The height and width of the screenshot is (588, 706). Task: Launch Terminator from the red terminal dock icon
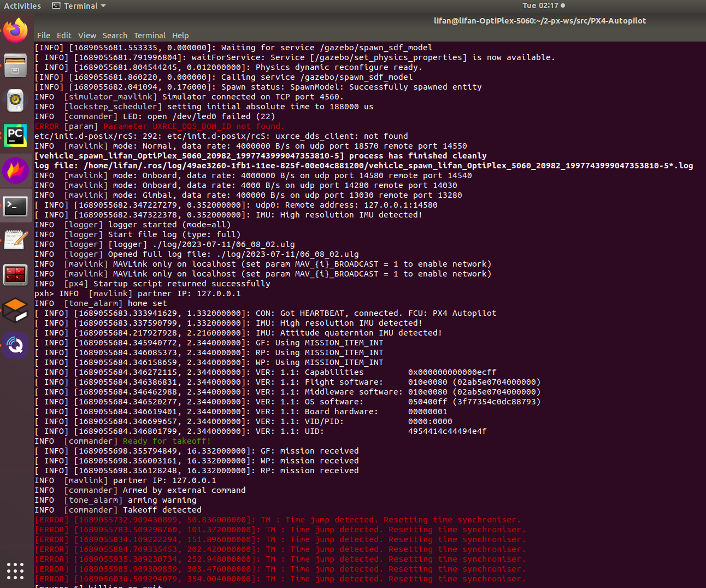click(15, 275)
